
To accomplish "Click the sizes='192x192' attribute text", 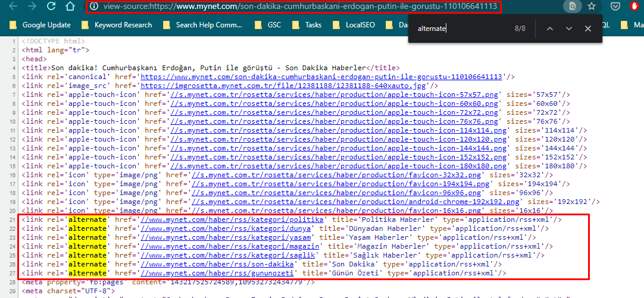I will pyautogui.click(x=560, y=202).
